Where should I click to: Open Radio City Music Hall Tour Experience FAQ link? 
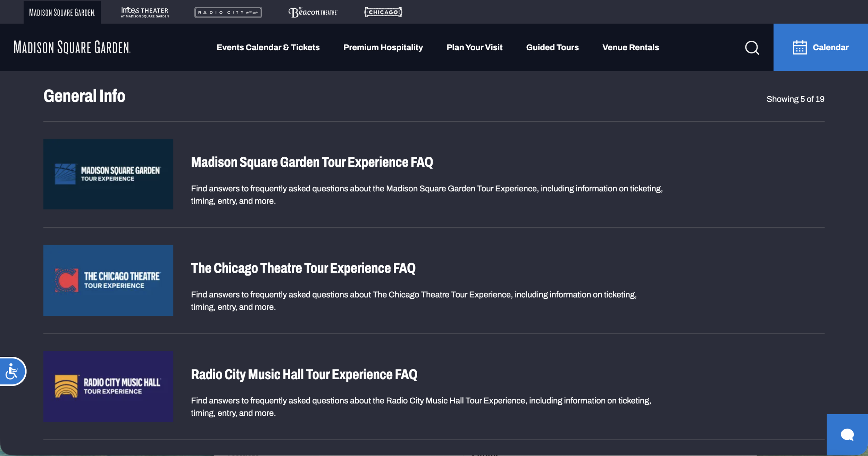pos(304,374)
